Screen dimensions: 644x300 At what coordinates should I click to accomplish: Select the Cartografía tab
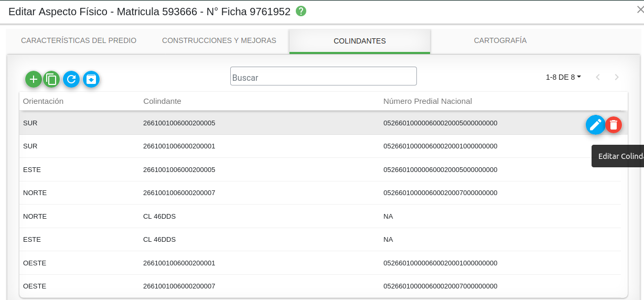pyautogui.click(x=500, y=40)
